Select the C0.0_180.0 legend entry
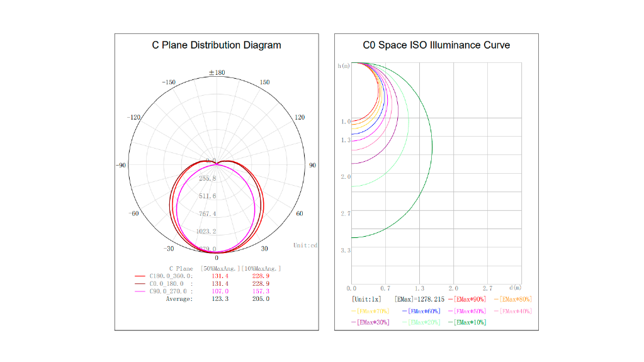The width and height of the screenshot is (644, 362). tap(171, 284)
